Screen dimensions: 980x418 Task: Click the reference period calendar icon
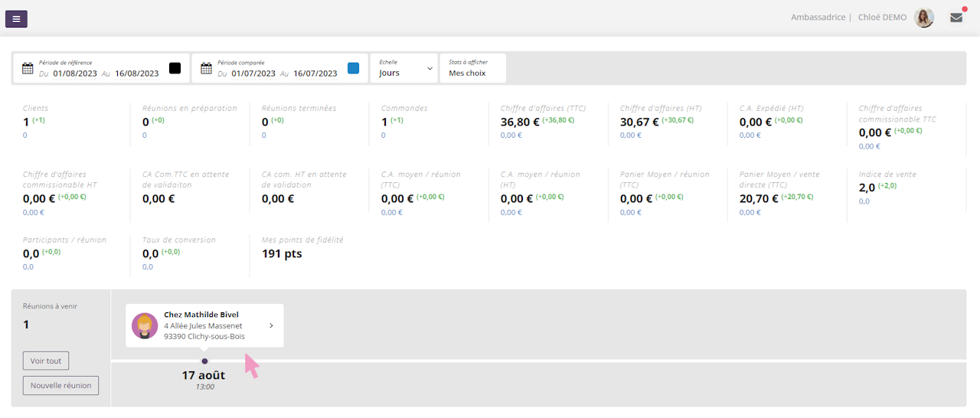[28, 68]
